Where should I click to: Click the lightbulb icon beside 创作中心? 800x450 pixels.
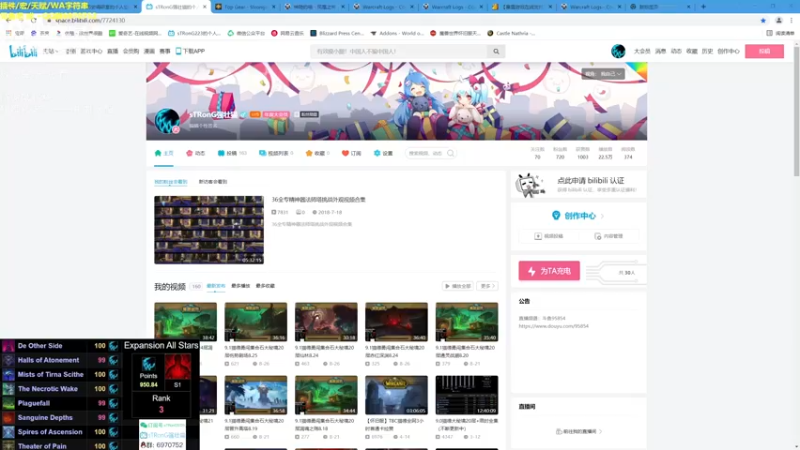pos(556,216)
